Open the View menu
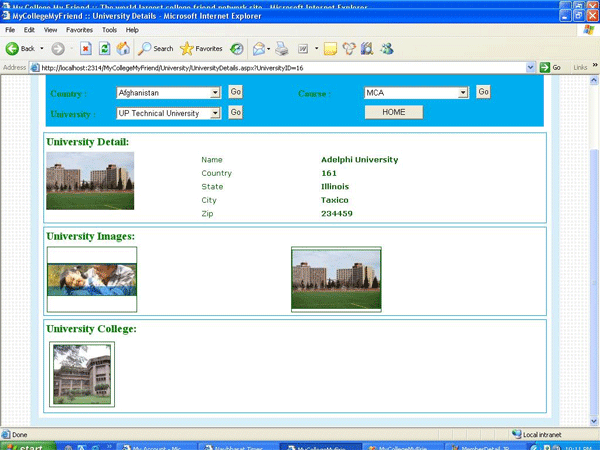Screen dimensions: 600x450 (x=50, y=30)
